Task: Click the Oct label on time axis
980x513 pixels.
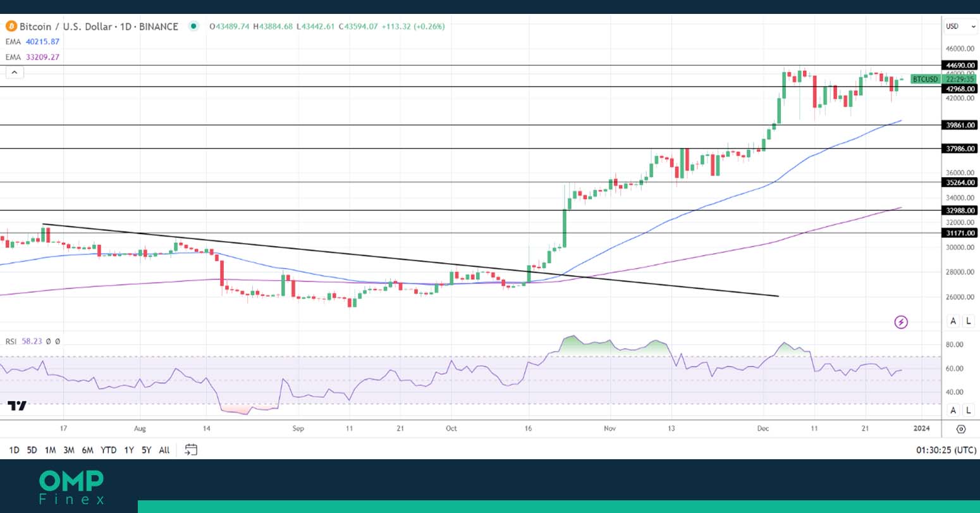Action: click(451, 428)
